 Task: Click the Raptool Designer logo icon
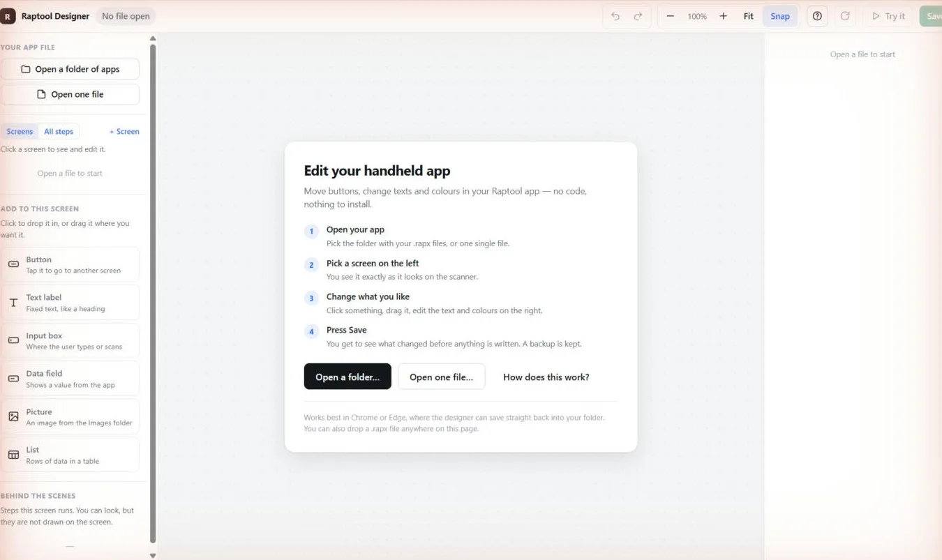click(7, 16)
